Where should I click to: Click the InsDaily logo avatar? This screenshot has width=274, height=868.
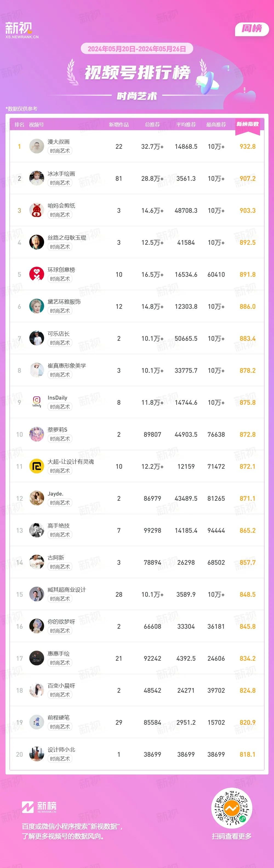point(36,402)
